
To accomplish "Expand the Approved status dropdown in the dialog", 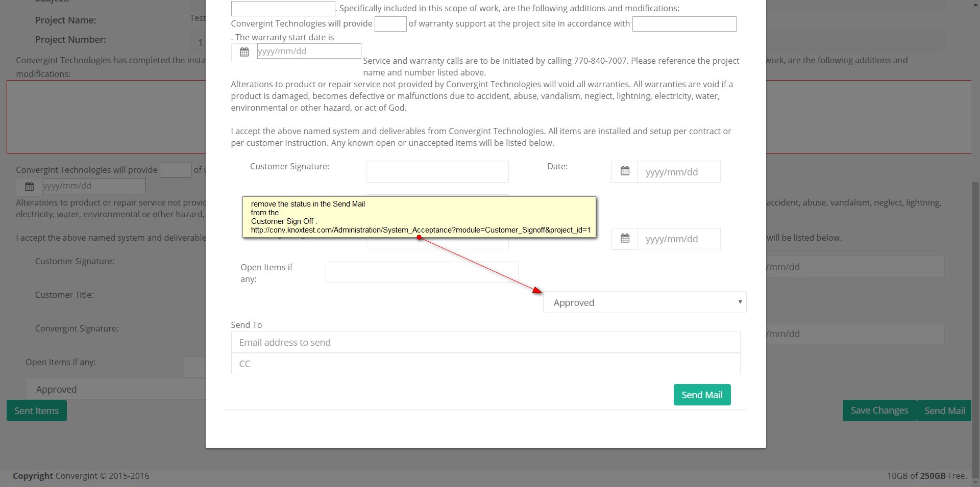I will [645, 302].
